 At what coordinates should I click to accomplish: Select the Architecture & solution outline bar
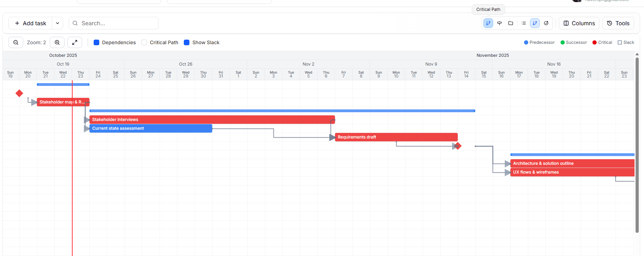tap(572, 163)
